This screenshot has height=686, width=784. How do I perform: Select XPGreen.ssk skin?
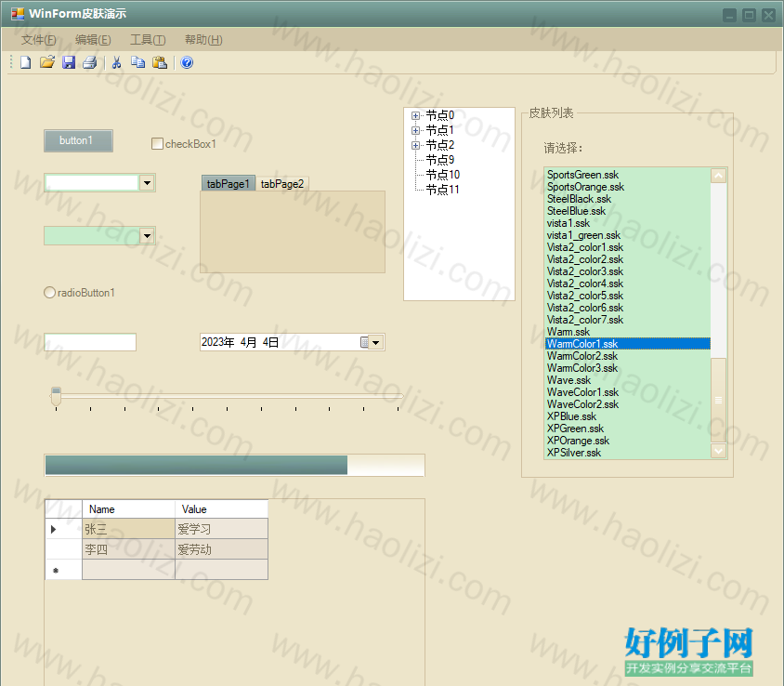tap(628, 429)
